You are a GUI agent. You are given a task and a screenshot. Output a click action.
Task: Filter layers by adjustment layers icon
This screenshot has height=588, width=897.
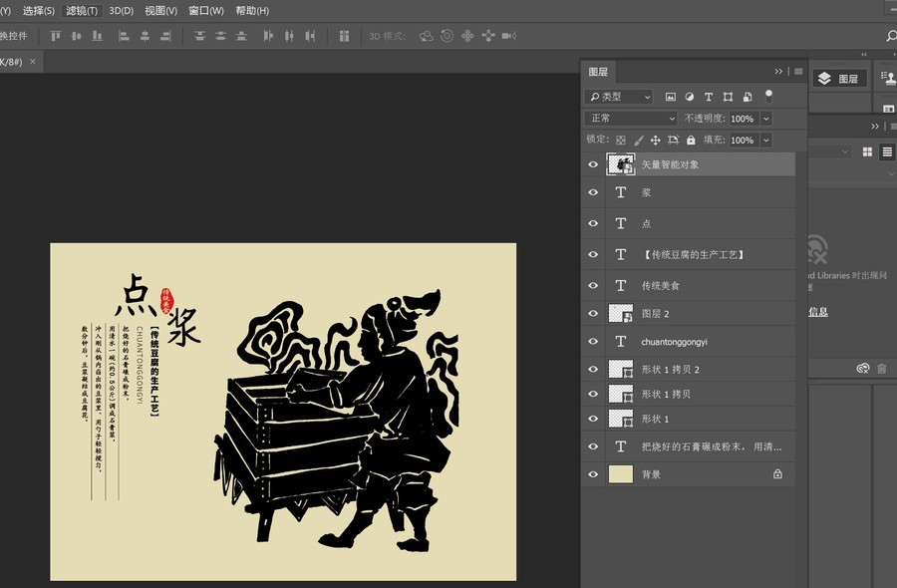[x=690, y=97]
